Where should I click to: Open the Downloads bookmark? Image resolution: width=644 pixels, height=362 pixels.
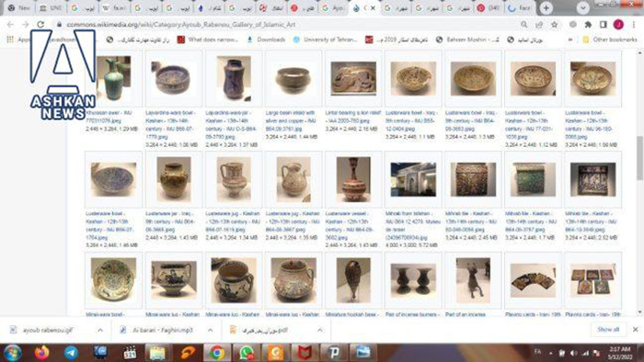tap(266, 40)
